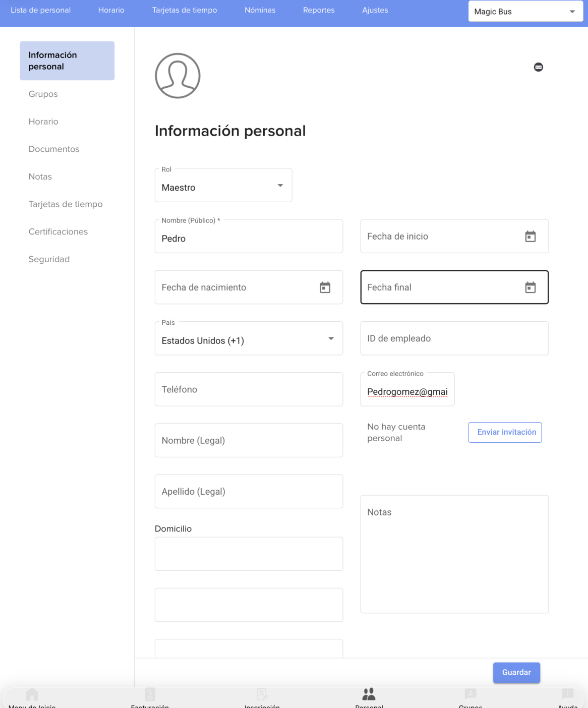Open Tarjetas de tiempo in top navigation

(x=185, y=10)
